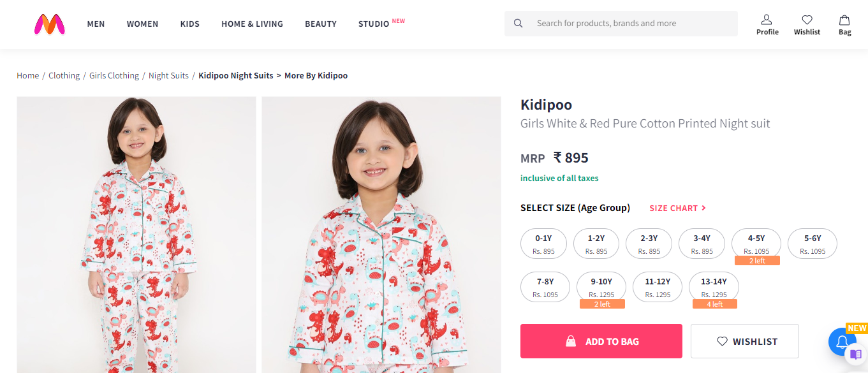The width and height of the screenshot is (868, 373).
Task: Open the second product image thumbnail
Action: tap(381, 235)
